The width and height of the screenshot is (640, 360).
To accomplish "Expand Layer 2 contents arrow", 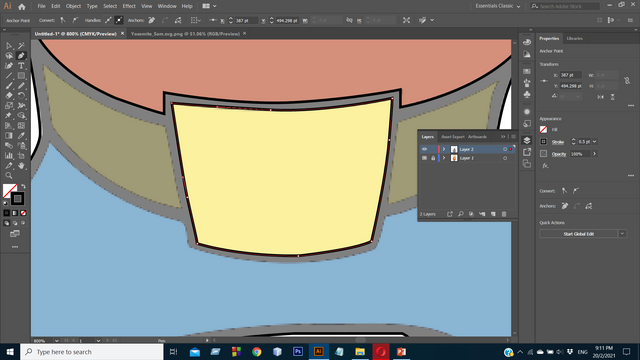I will point(444,149).
